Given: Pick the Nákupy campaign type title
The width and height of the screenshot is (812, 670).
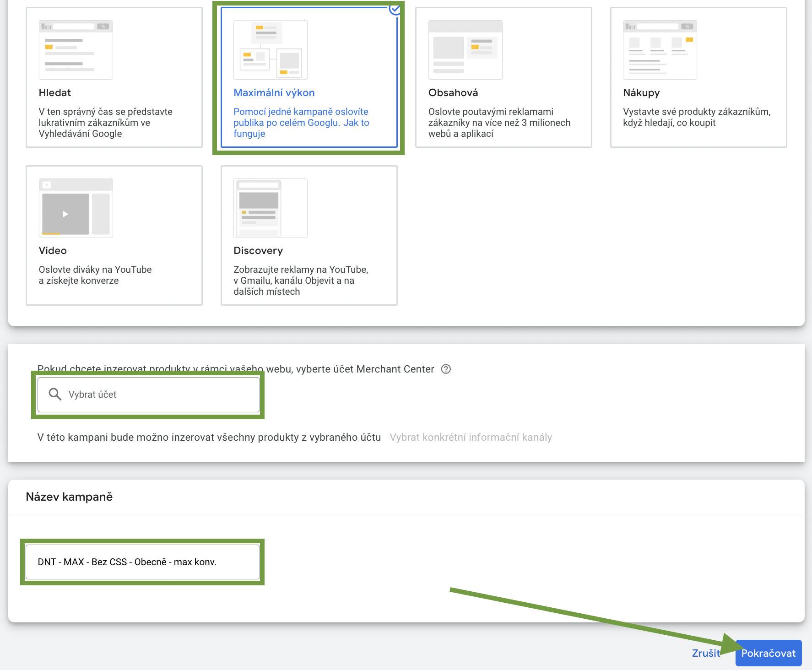Looking at the screenshot, I should tap(641, 93).
